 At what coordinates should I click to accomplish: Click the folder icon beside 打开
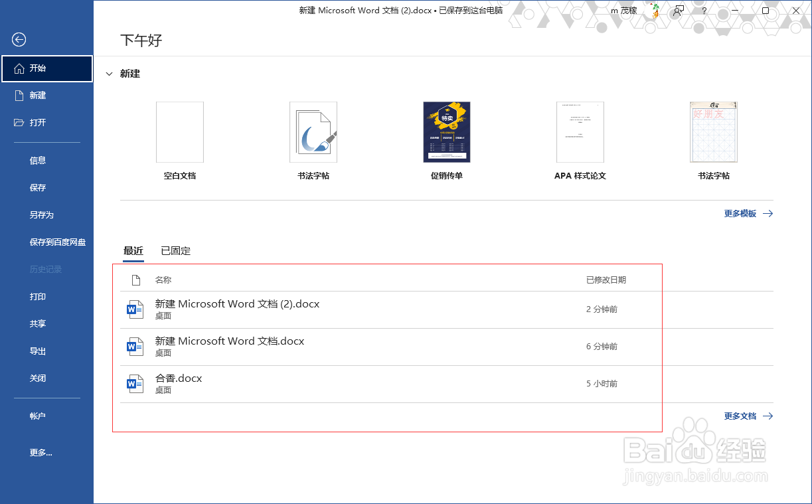coord(19,123)
